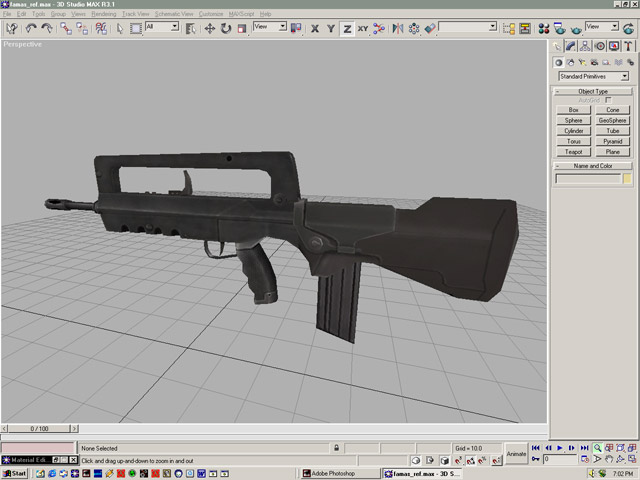
Task: Click Render Last teapot icon
Action: tap(629, 28)
